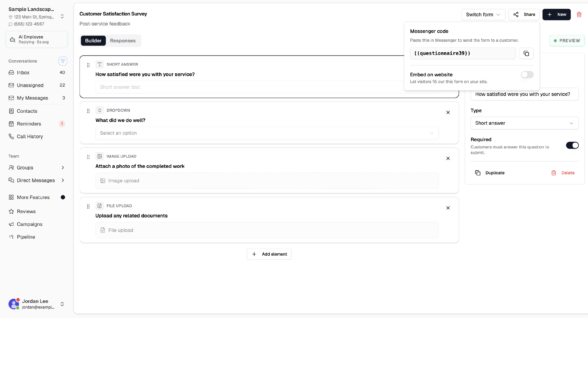Image resolution: width=588 pixels, height=368 pixels.
Task: Grab the drag handle of the Dropdown question
Action: (x=88, y=111)
